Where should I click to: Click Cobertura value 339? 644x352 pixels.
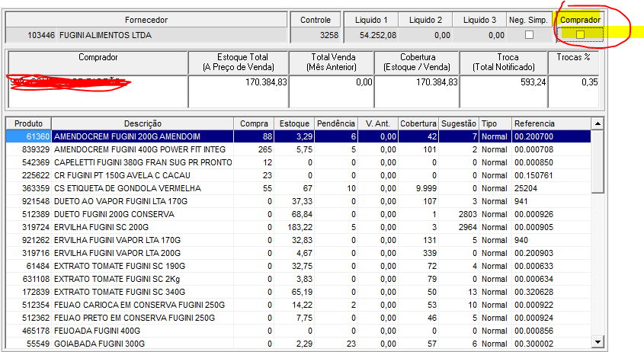pyautogui.click(x=430, y=253)
